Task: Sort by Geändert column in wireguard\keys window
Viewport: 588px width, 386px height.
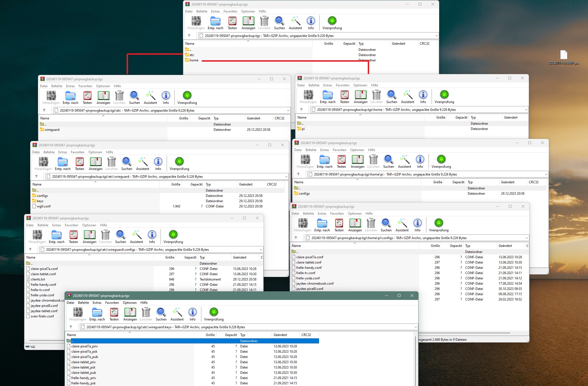Action: pos(280,335)
